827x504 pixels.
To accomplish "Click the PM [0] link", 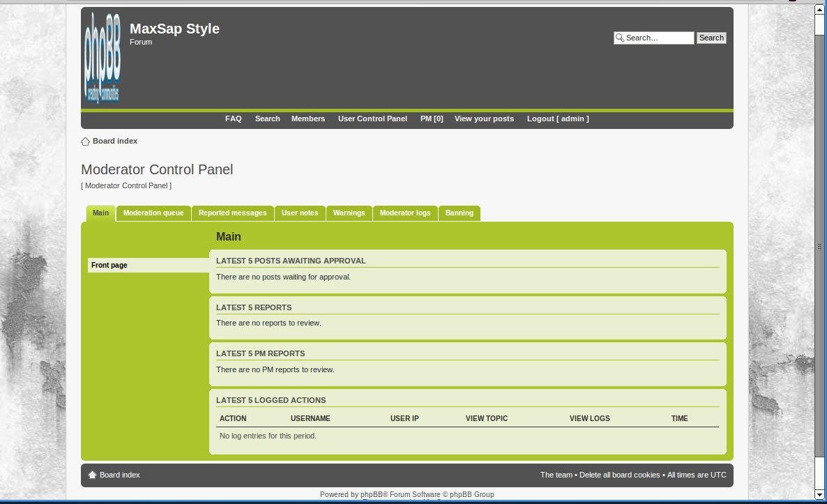I will tap(431, 119).
